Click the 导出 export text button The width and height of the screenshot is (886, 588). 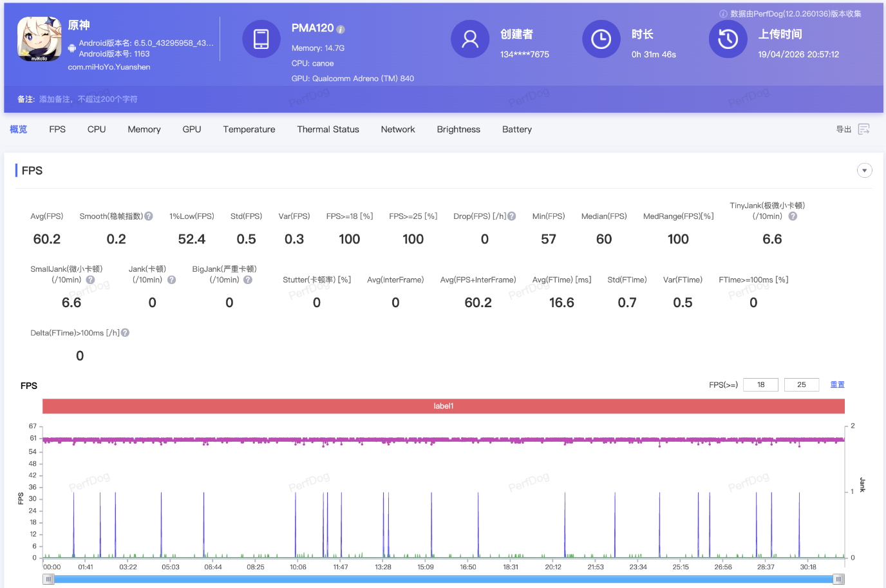click(844, 129)
